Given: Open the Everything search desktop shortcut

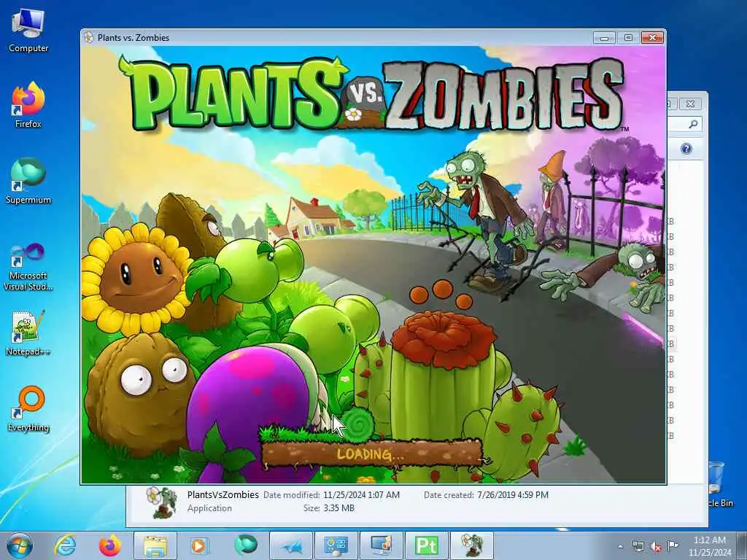Looking at the screenshot, I should coord(28,409).
